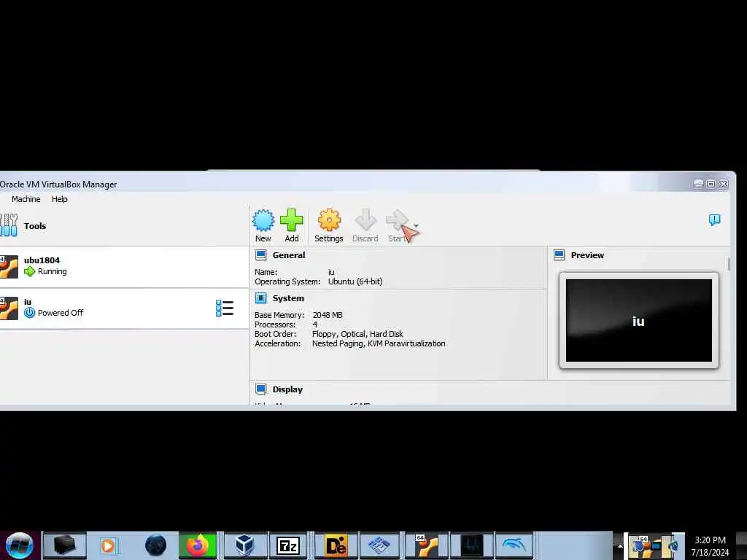Click 'Nested Paging, KVM Paravirtualization' text

coord(379,343)
